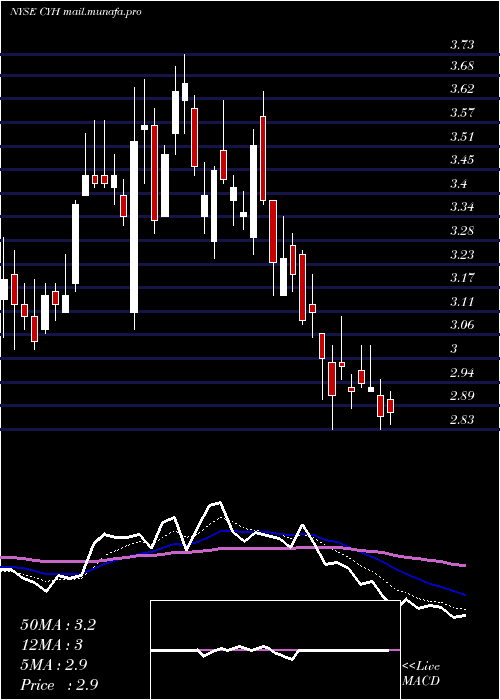Viewport: 500px width, 700px height.
Task: Select the 3.34 price axis label
Action: click(x=462, y=207)
